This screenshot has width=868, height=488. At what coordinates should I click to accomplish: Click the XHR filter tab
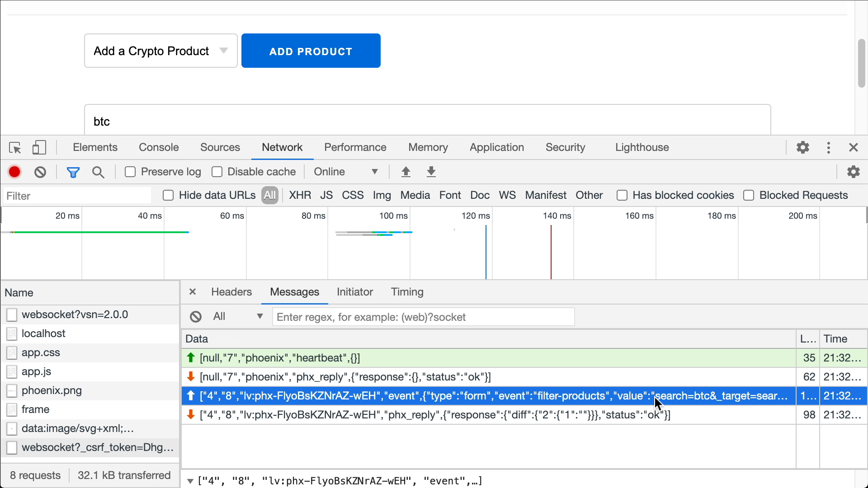click(x=300, y=195)
